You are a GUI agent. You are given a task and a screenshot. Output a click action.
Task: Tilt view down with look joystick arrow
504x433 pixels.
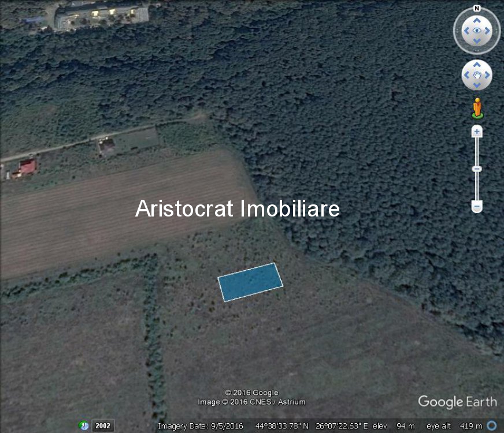click(x=477, y=41)
